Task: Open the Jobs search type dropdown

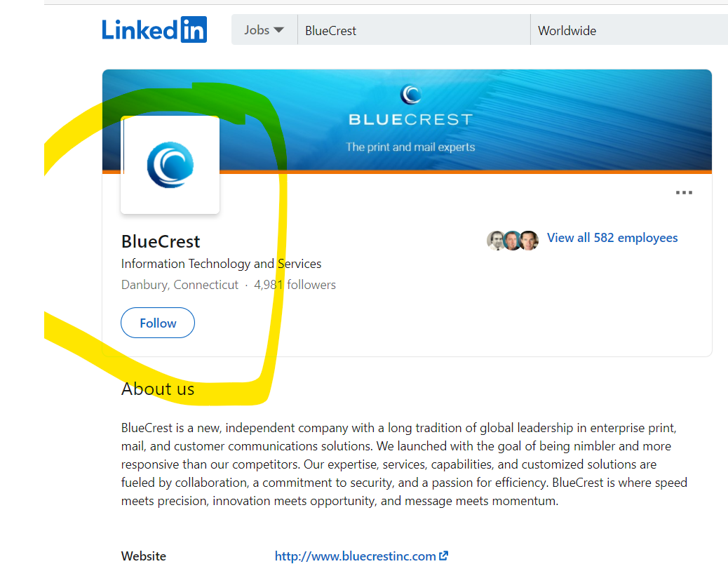Action: 264,29
